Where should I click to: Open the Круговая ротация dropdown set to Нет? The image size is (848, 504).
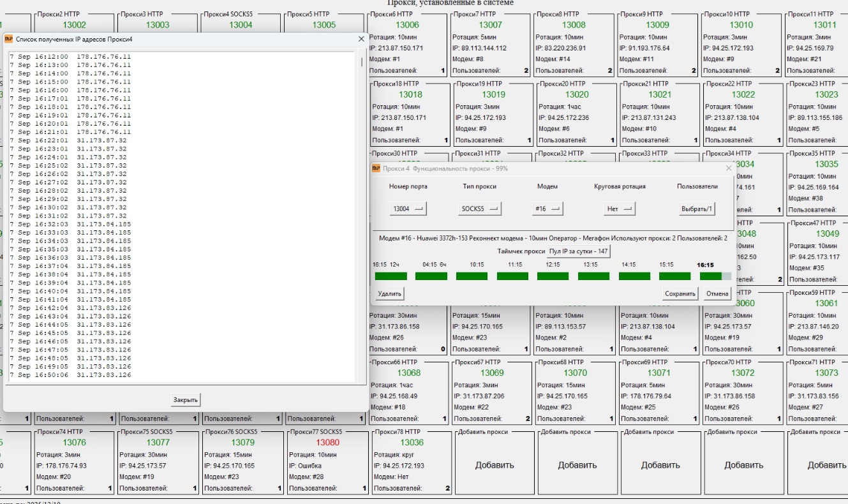coord(620,209)
